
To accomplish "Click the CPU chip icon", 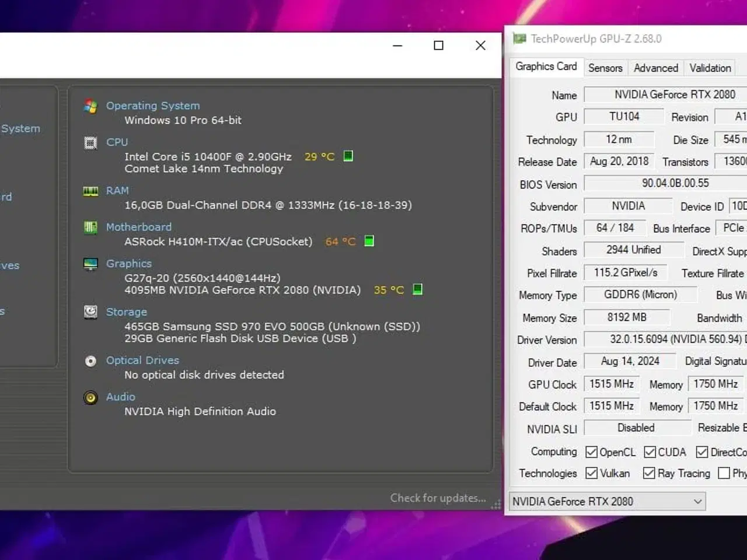I will click(90, 142).
